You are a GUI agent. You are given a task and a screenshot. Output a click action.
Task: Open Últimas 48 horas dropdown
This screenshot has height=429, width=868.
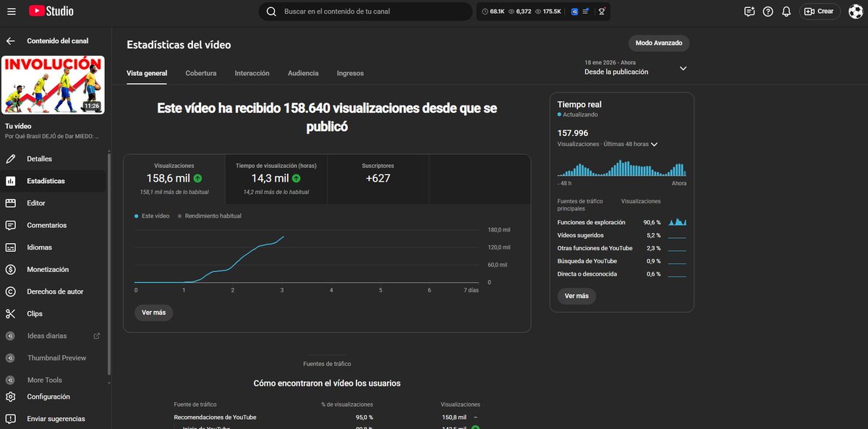tap(608, 144)
